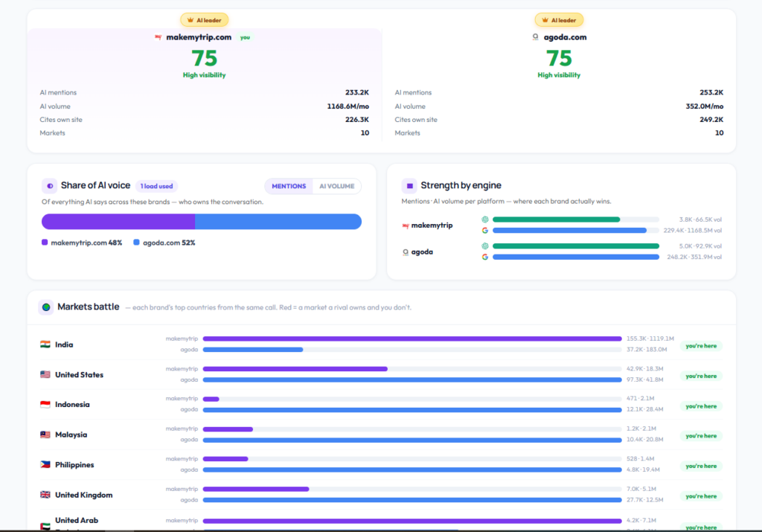
Task: Click the Indonesia flag icon
Action: pyautogui.click(x=45, y=404)
